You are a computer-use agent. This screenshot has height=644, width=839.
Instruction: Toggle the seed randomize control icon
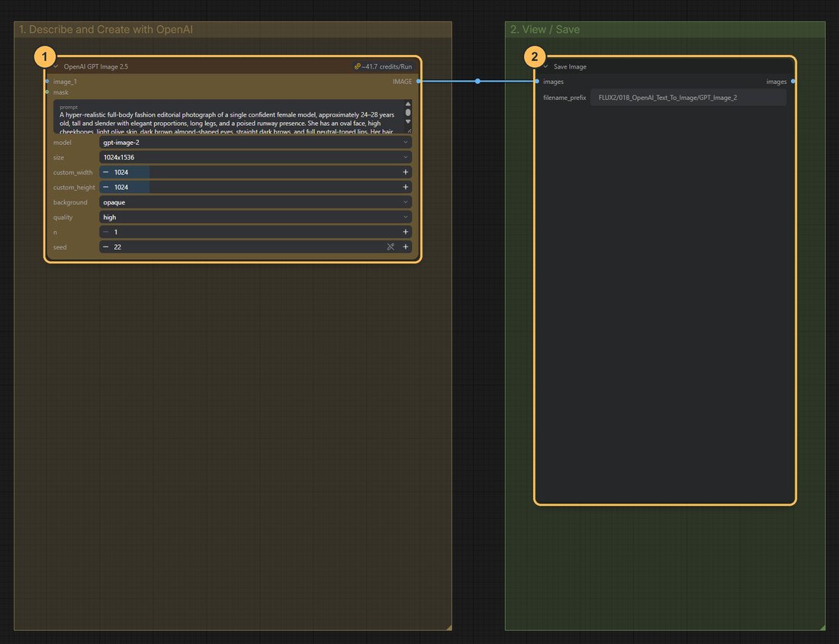point(391,247)
